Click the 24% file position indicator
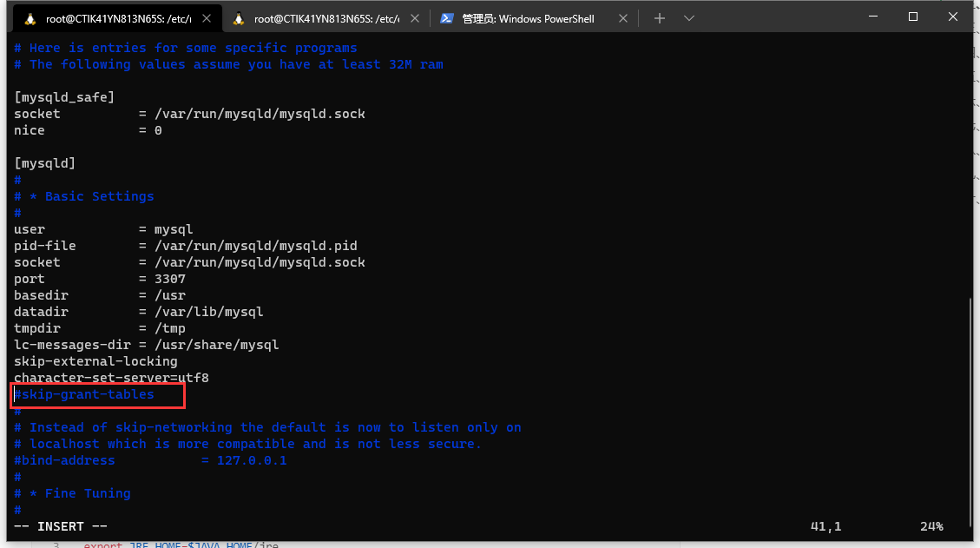 tap(931, 527)
